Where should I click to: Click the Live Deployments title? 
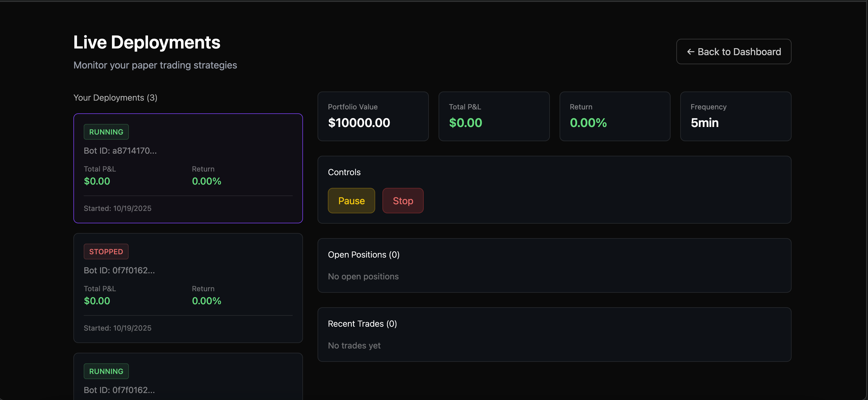(x=146, y=42)
